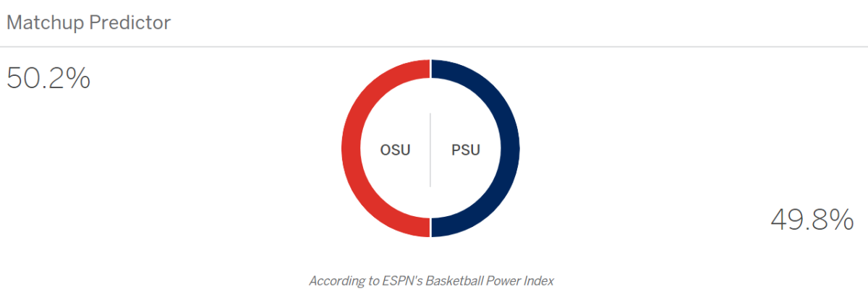Select "Basketball Power Index" in the caption

493,280
